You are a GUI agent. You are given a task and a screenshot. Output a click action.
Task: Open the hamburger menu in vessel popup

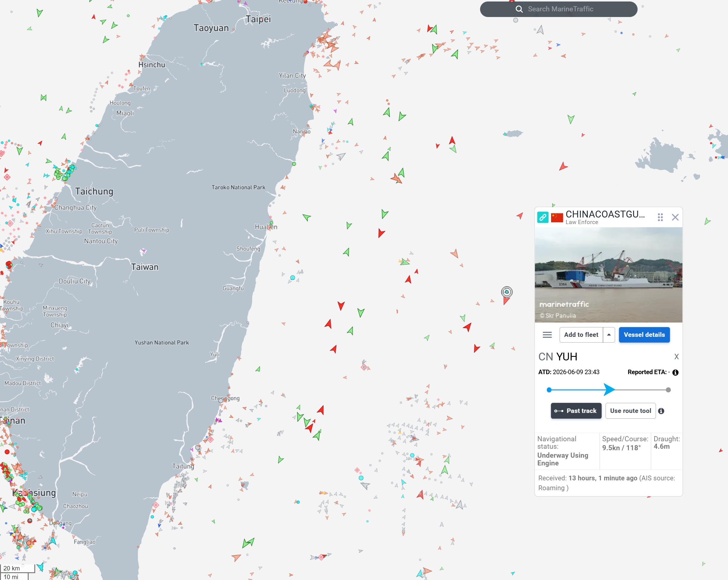point(547,334)
